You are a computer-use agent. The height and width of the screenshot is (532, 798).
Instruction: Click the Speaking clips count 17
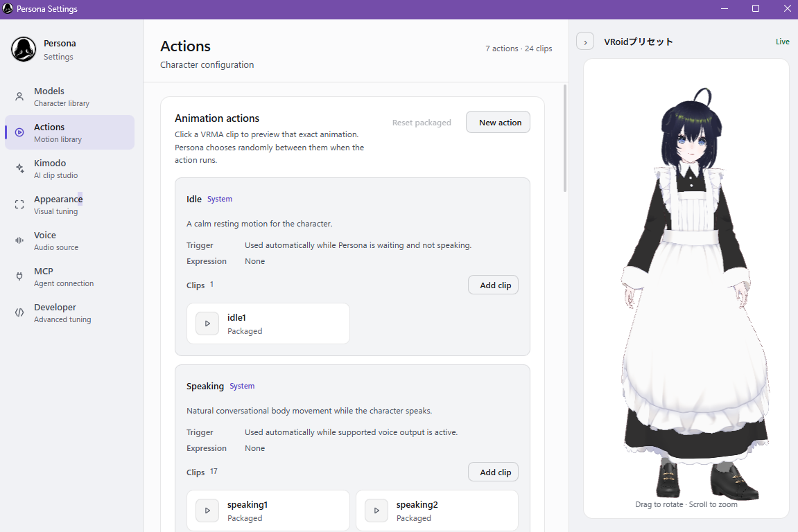point(214,472)
